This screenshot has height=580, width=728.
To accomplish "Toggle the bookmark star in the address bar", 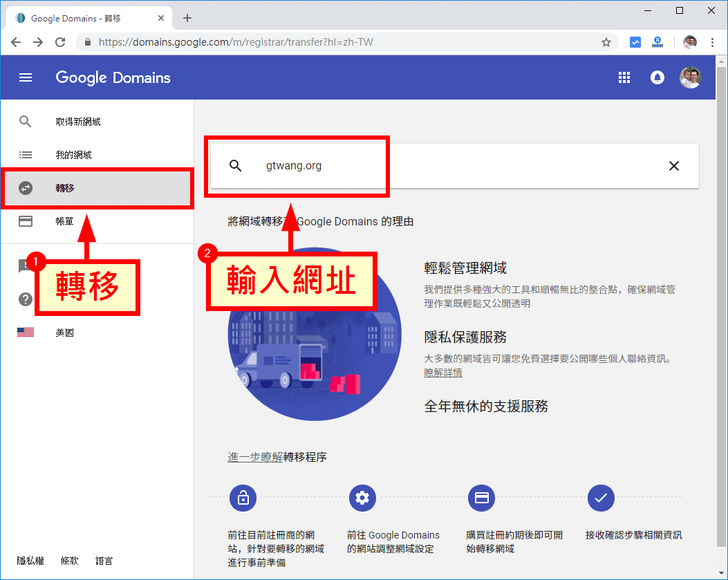I will [606, 41].
